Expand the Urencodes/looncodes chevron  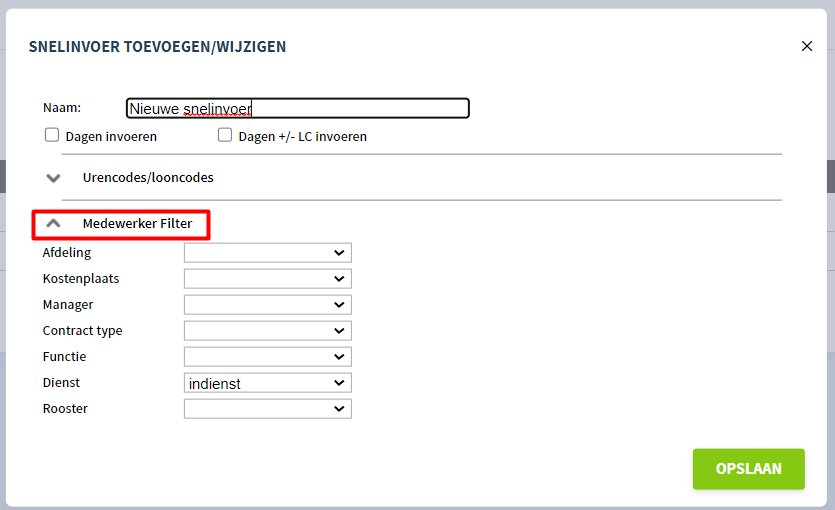coord(53,178)
